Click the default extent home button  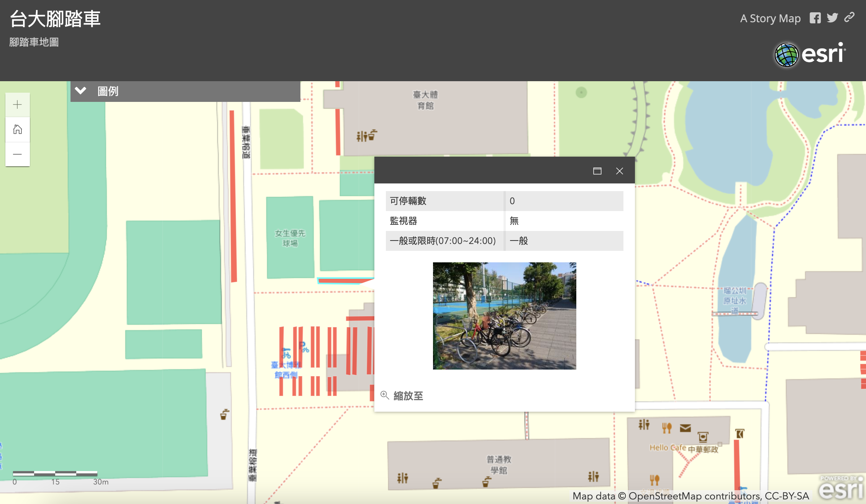click(x=17, y=129)
